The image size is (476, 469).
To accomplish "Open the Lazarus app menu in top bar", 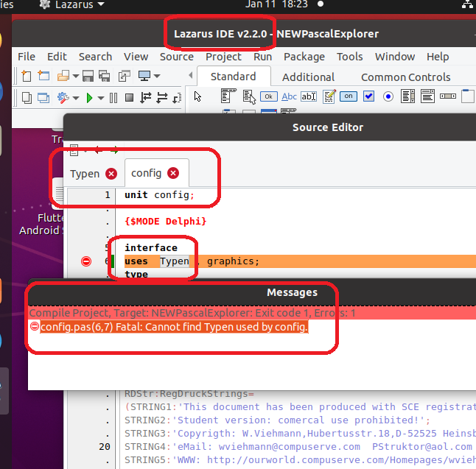I will tap(71, 4).
